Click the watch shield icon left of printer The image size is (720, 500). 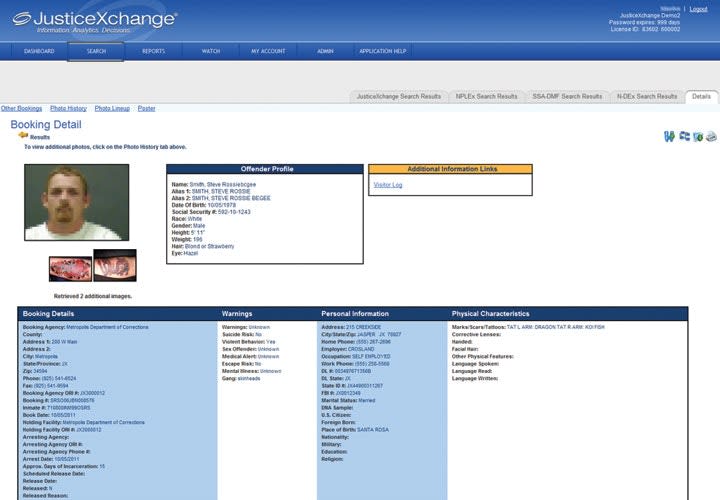698,136
